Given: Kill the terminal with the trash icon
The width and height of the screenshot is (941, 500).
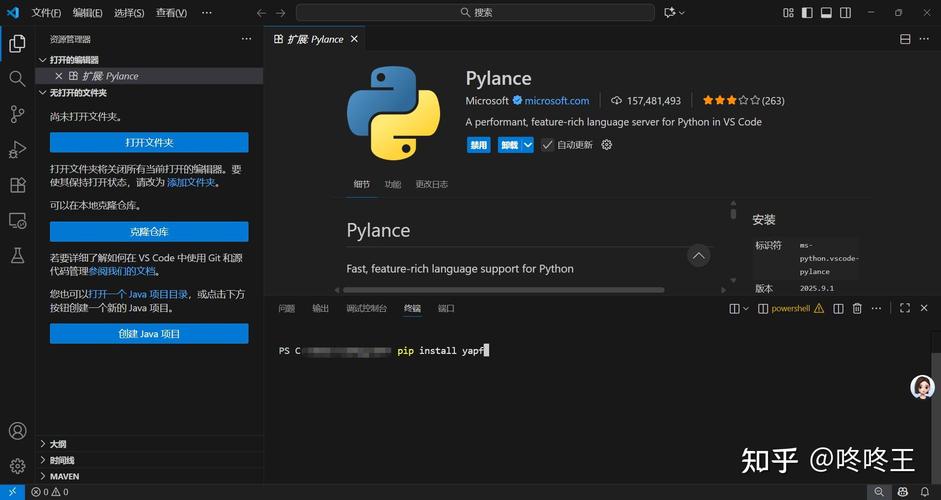Looking at the screenshot, I should (x=857, y=309).
